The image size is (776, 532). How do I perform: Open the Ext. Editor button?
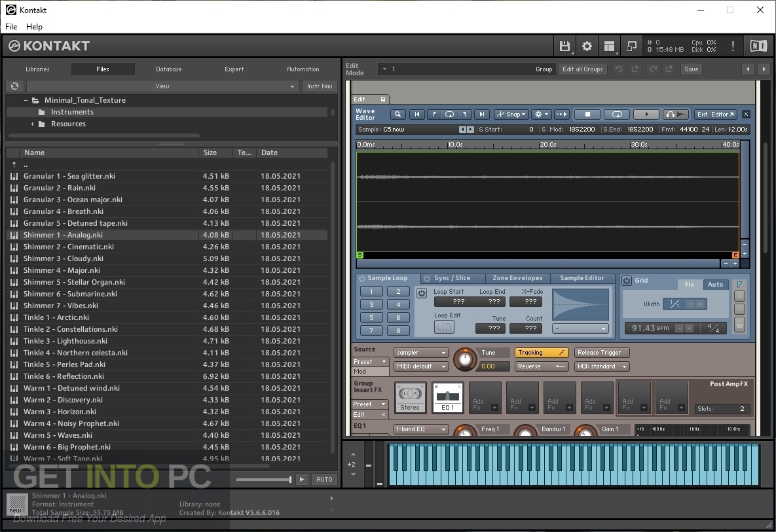tap(716, 115)
